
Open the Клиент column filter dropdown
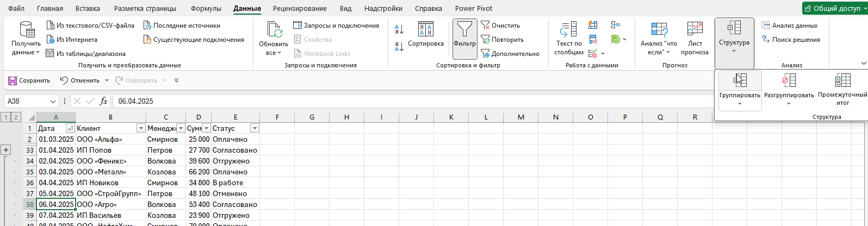coord(140,128)
